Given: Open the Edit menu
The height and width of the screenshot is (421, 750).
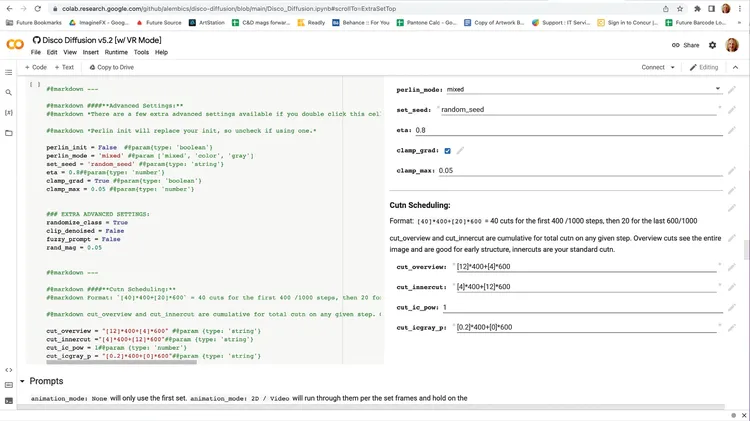Looking at the screenshot, I should click(x=52, y=52).
